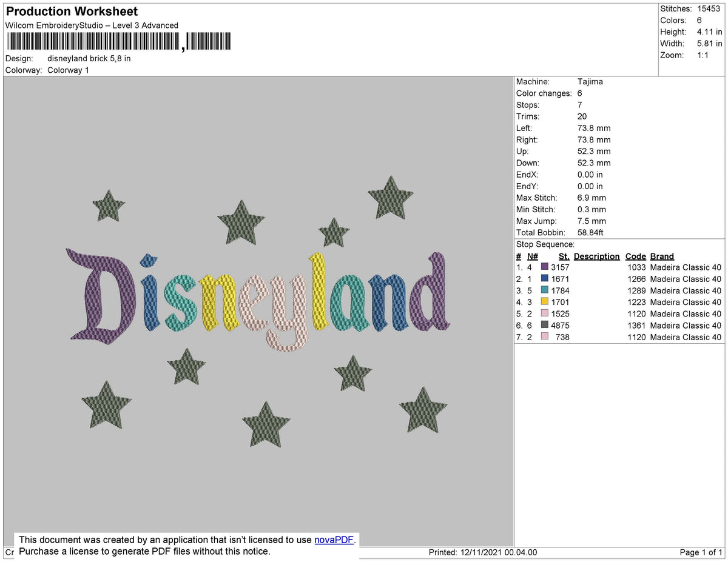Click the Disneyland embroidery design preview
This screenshot has height=562, width=728.
pos(258,312)
